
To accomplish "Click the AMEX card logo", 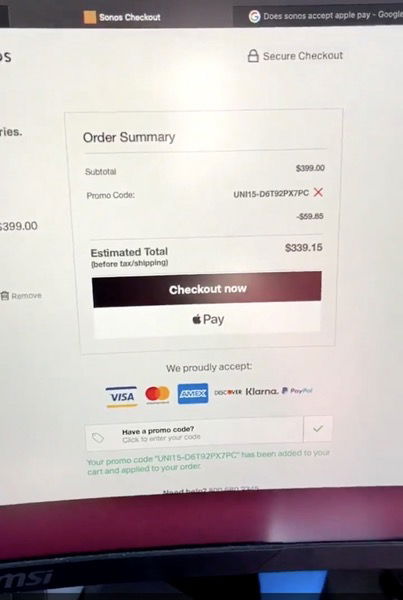I will [193, 393].
